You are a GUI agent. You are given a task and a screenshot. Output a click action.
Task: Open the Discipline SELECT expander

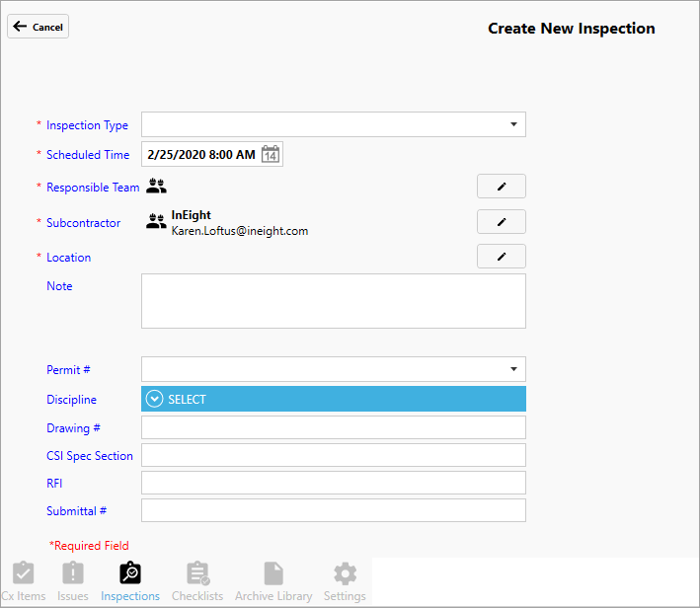pos(155,399)
